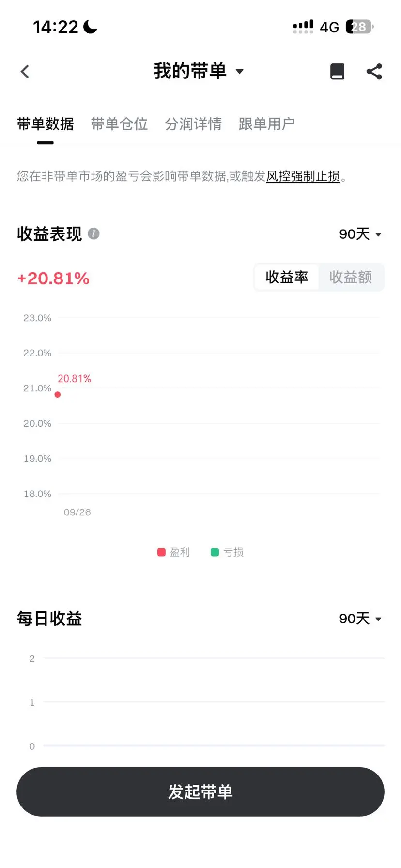Open the book guide icon

pyautogui.click(x=337, y=72)
